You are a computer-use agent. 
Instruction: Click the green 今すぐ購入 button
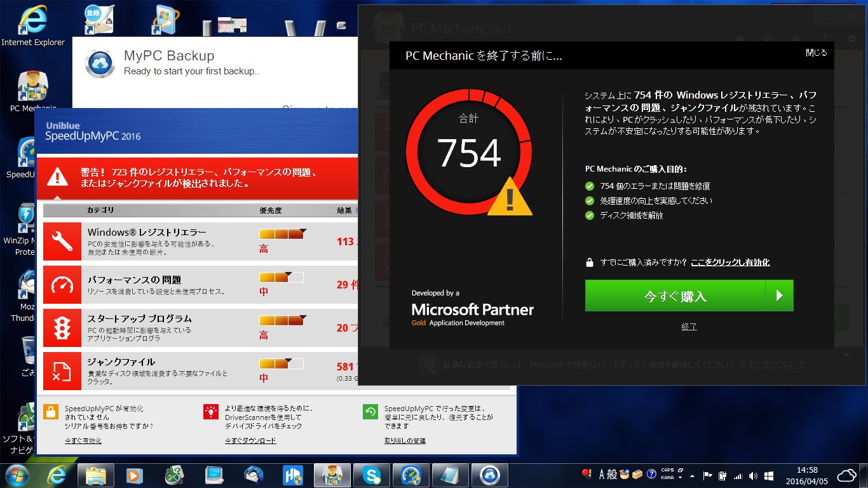point(689,295)
